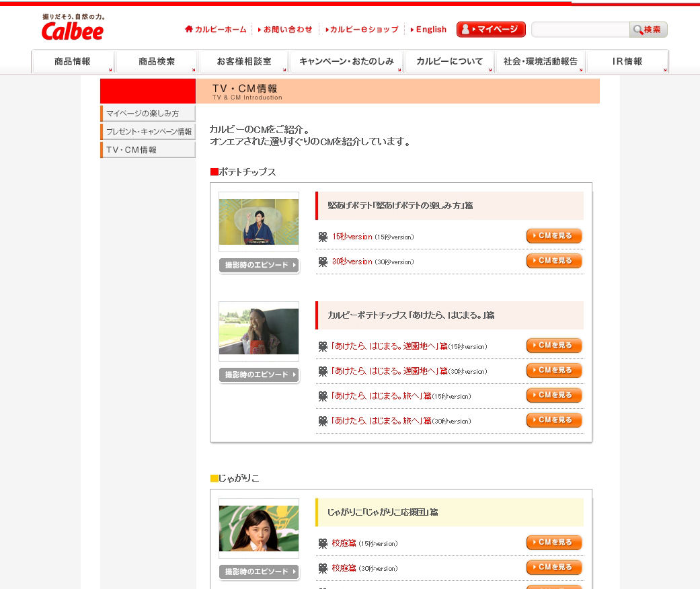Click CMを見る for 旅へ篇 30秒
700x589 pixels.
click(x=554, y=420)
